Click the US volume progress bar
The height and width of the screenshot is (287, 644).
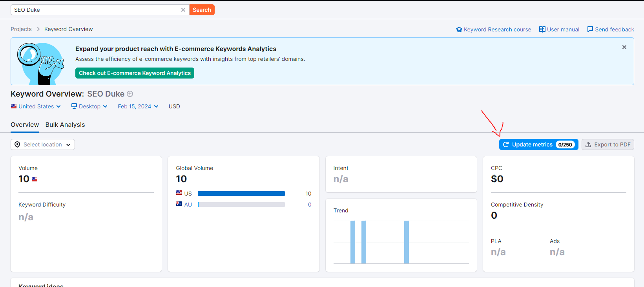(x=241, y=194)
